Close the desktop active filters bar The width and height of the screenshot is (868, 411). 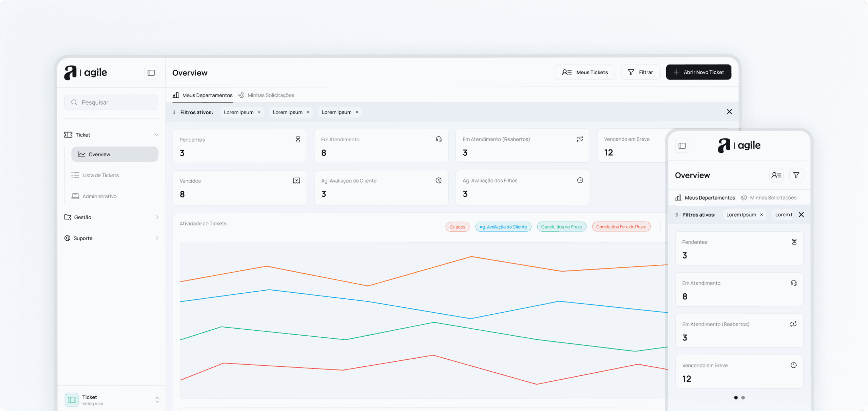[x=729, y=112]
